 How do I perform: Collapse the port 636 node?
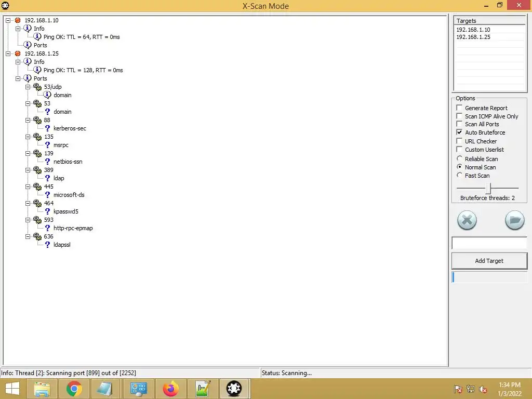(x=28, y=236)
